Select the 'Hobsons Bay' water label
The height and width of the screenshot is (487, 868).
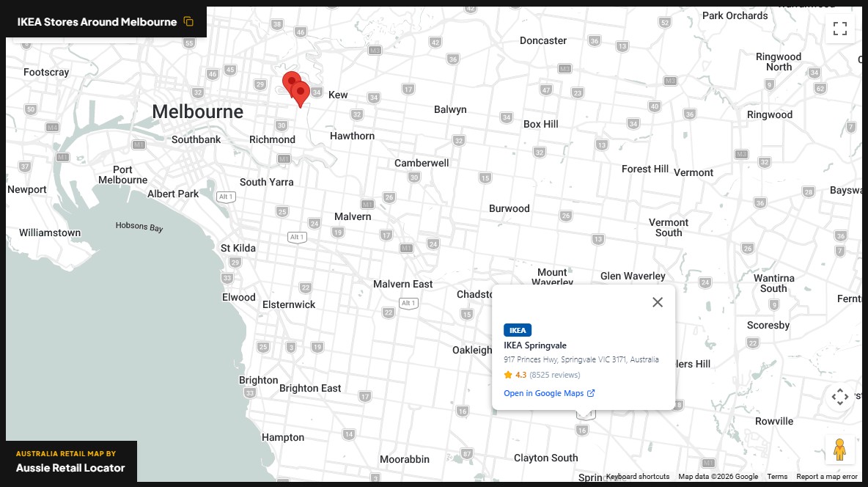139,227
